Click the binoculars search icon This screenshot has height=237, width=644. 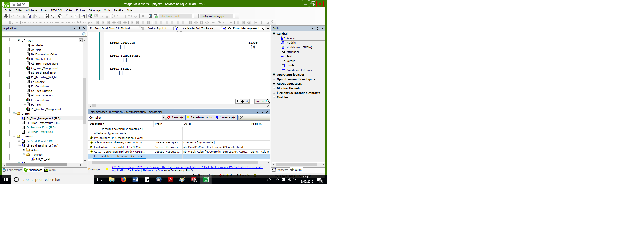pyautogui.click(x=47, y=16)
